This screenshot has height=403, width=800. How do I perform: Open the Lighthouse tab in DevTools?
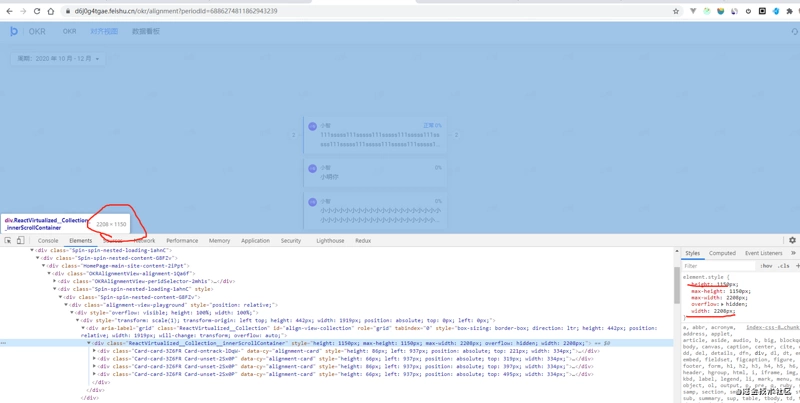330,240
